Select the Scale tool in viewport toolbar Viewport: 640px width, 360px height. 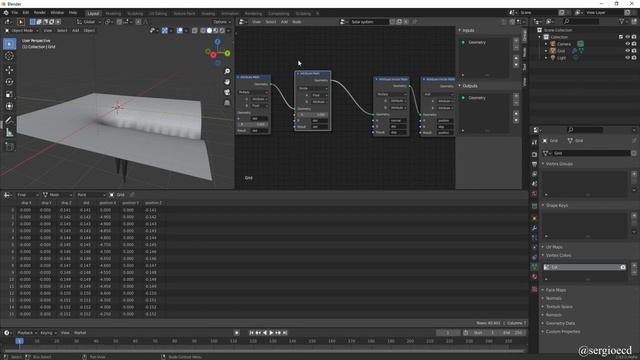pos(9,94)
